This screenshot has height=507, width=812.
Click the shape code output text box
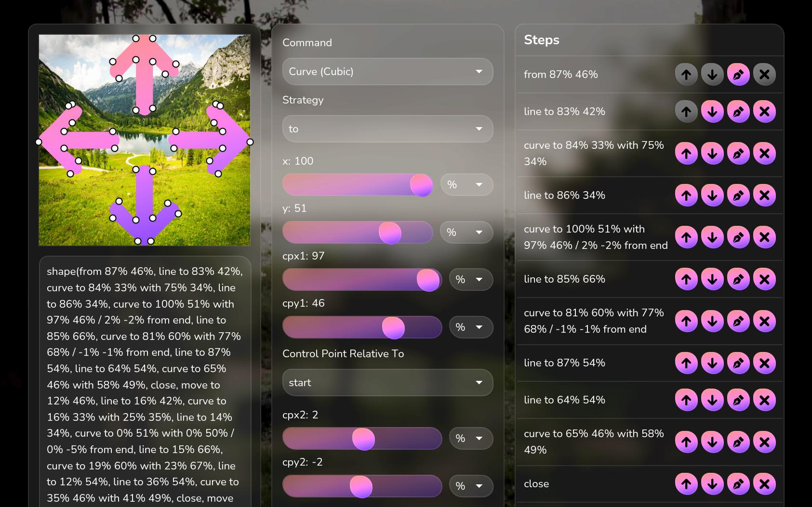(x=145, y=381)
